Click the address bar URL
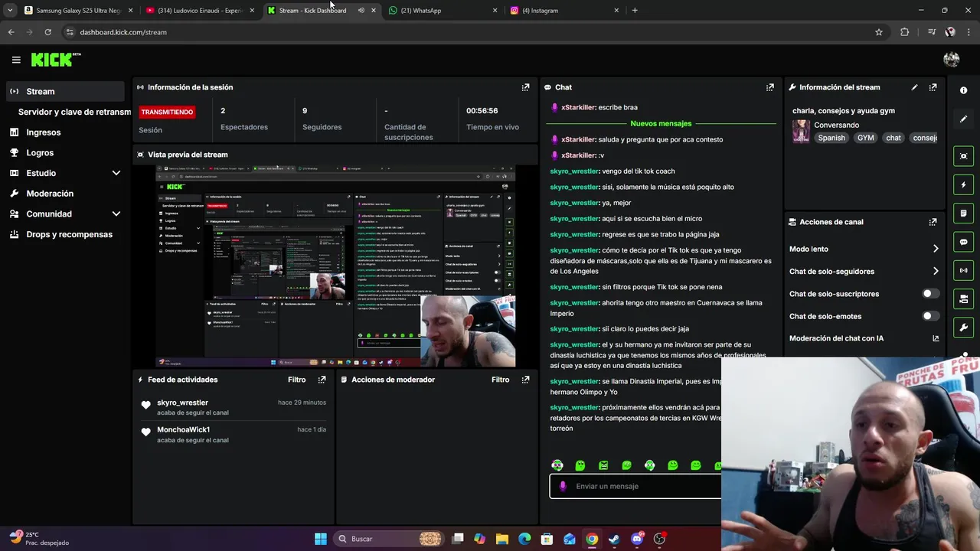This screenshot has width=980, height=551. (x=123, y=32)
